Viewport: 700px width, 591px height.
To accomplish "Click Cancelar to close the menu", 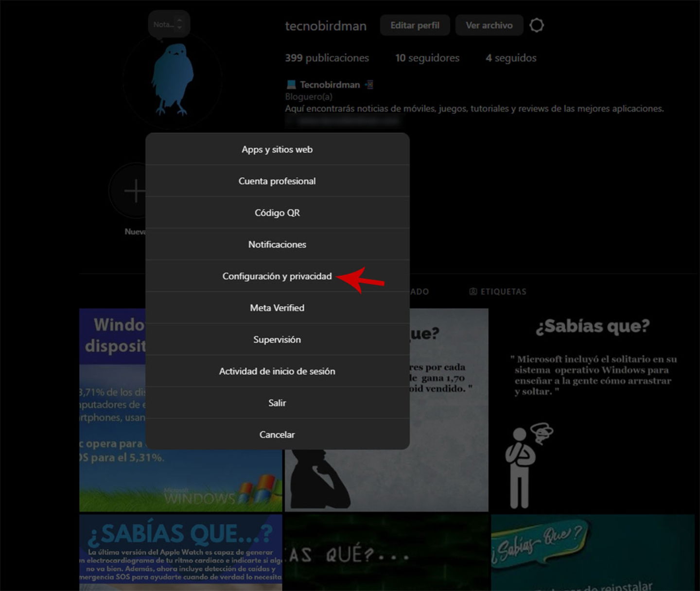I will click(x=277, y=434).
